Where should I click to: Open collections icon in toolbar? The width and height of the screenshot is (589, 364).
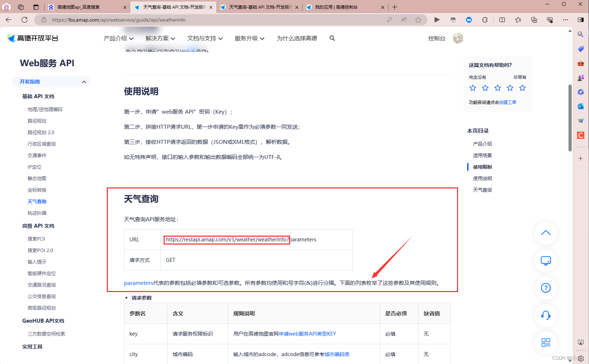534,20
